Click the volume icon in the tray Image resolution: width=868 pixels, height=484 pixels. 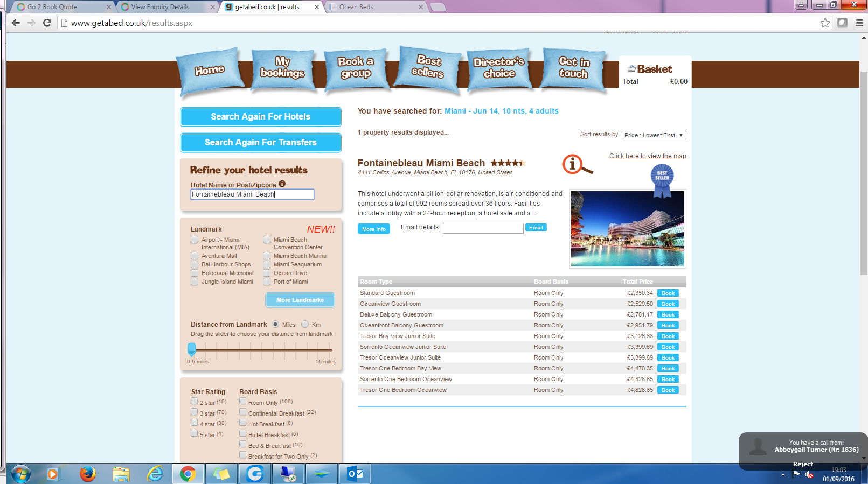(x=809, y=474)
